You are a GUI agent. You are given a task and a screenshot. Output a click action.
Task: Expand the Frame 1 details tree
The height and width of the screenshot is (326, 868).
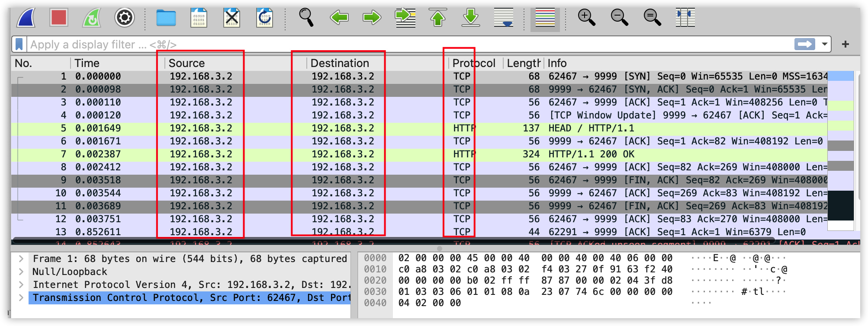click(21, 259)
